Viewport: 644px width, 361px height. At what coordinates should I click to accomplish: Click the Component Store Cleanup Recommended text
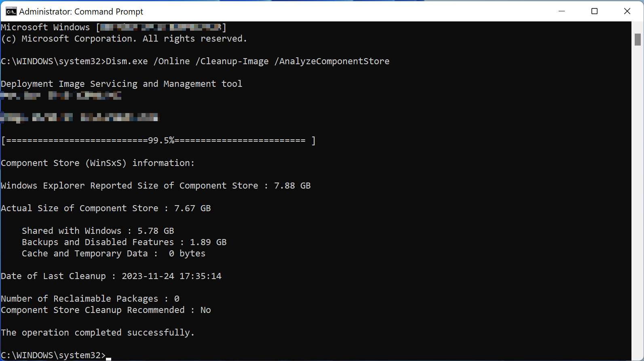(106, 310)
